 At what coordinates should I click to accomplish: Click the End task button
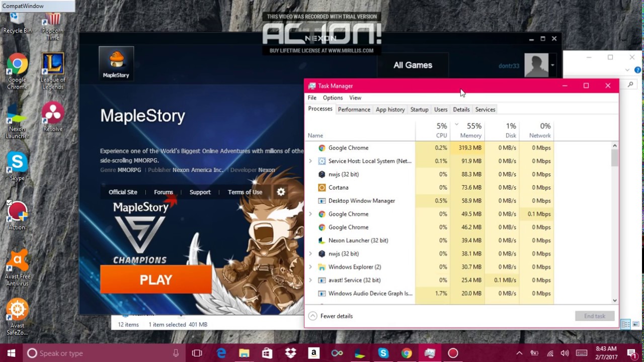(x=595, y=316)
